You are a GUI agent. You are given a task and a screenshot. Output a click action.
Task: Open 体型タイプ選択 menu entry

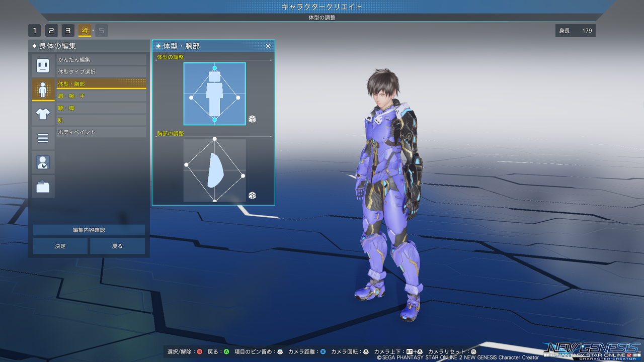point(101,72)
